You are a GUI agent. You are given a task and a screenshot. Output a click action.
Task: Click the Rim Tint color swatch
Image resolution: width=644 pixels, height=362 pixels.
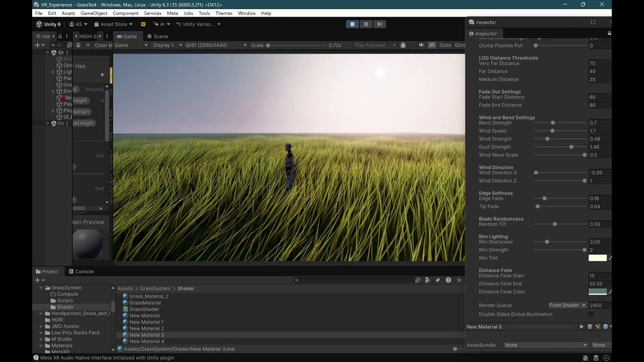tap(597, 258)
